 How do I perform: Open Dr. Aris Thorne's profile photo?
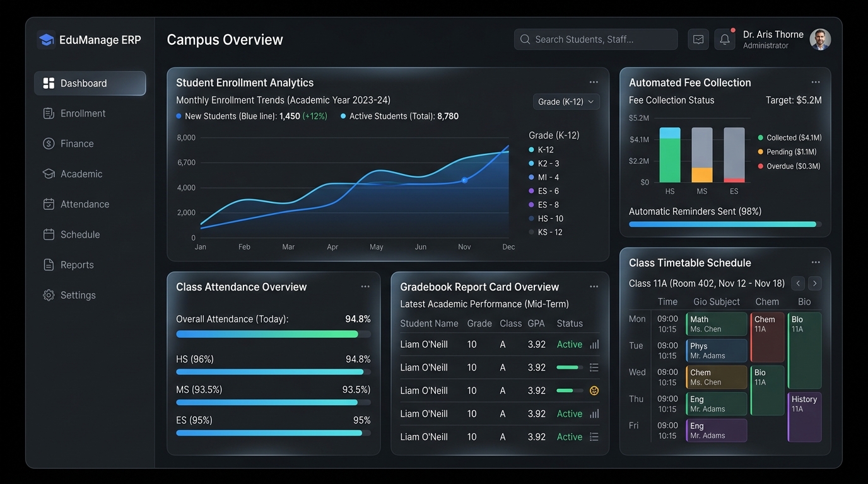point(820,39)
